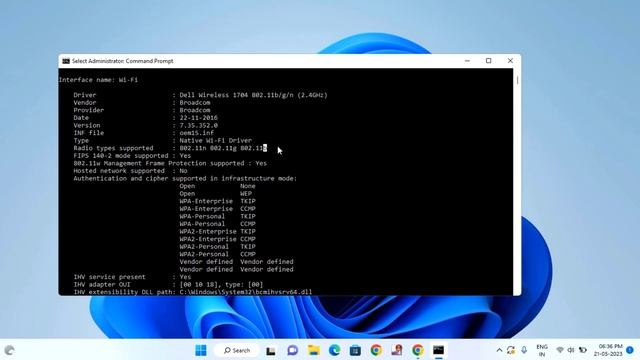Image resolution: width=640 pixels, height=360 pixels.
Task: Click the microphone tray icon
Action: click(x=524, y=350)
